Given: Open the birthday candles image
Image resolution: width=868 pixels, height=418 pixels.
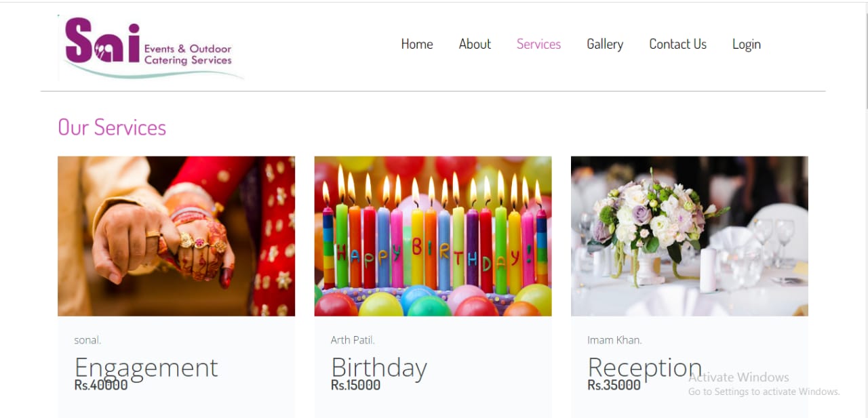Looking at the screenshot, I should click(433, 236).
